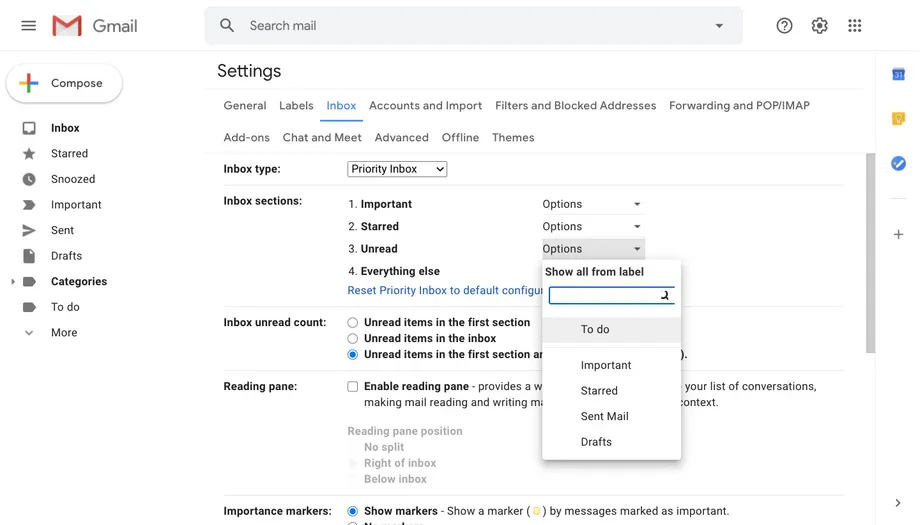Toggle Options for Unread section
This screenshot has height=525, width=920.
(592, 249)
